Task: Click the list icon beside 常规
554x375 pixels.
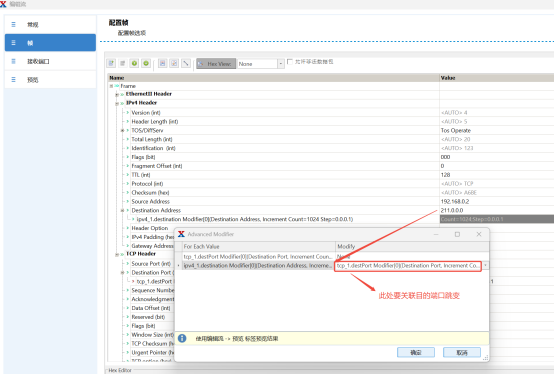Action: (x=13, y=24)
